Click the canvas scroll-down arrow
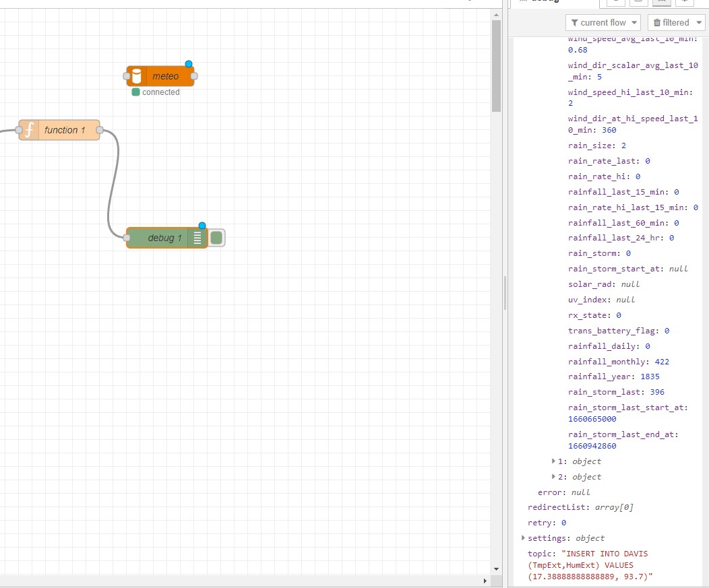This screenshot has height=588, width=709. [497, 568]
